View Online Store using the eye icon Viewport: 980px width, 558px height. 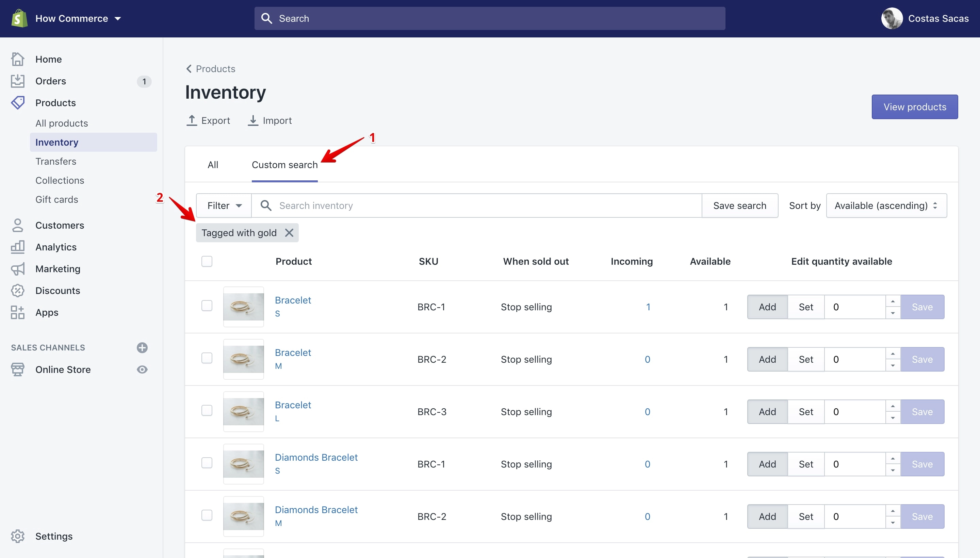tap(142, 370)
